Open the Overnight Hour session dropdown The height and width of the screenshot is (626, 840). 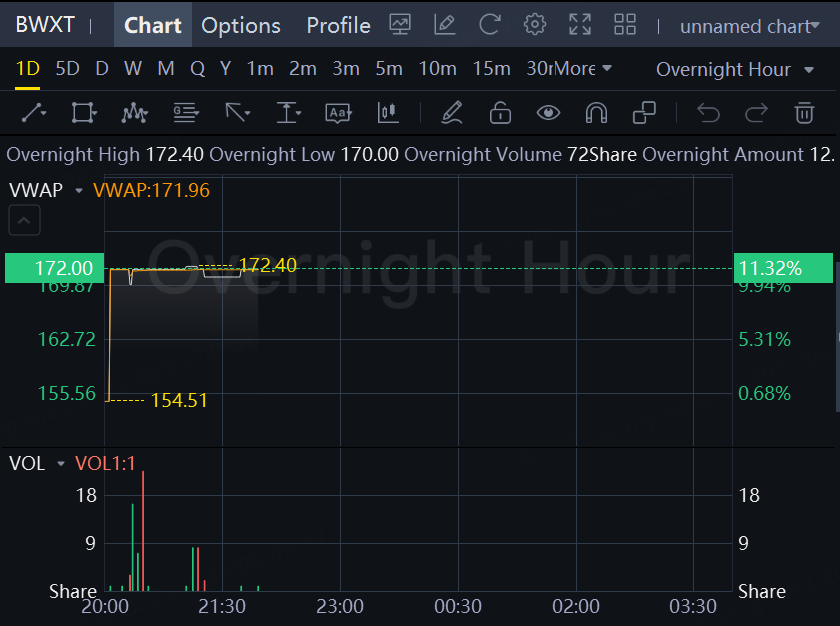pos(735,69)
